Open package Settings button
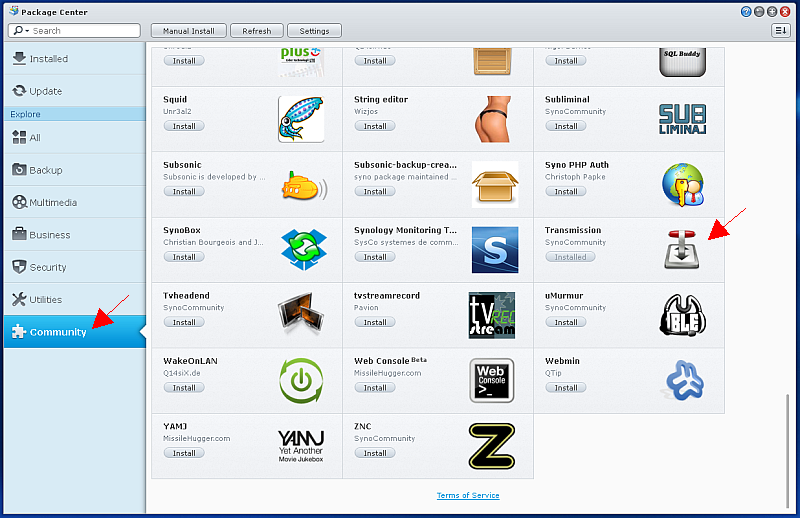Image resolution: width=800 pixels, height=518 pixels. point(314,31)
